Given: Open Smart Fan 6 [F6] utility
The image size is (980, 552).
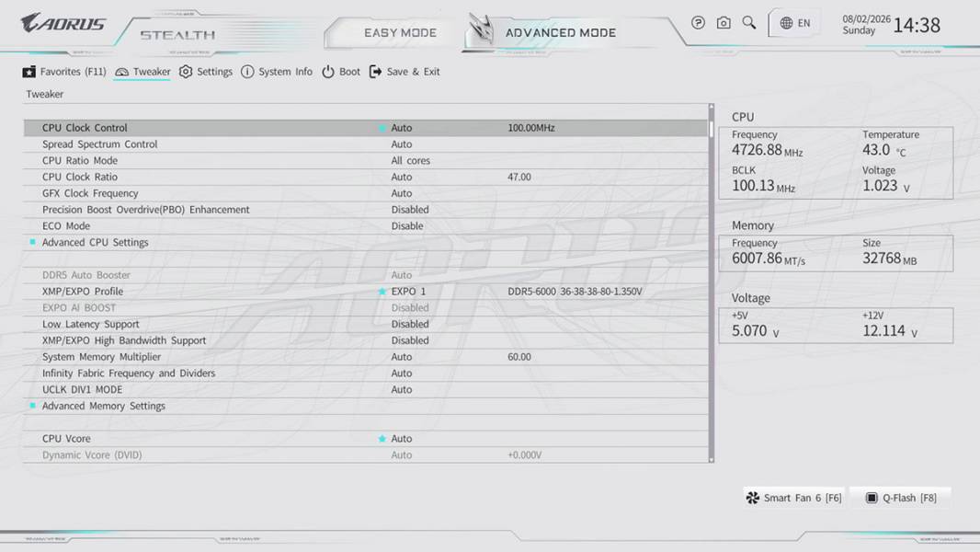Looking at the screenshot, I should 794,498.
